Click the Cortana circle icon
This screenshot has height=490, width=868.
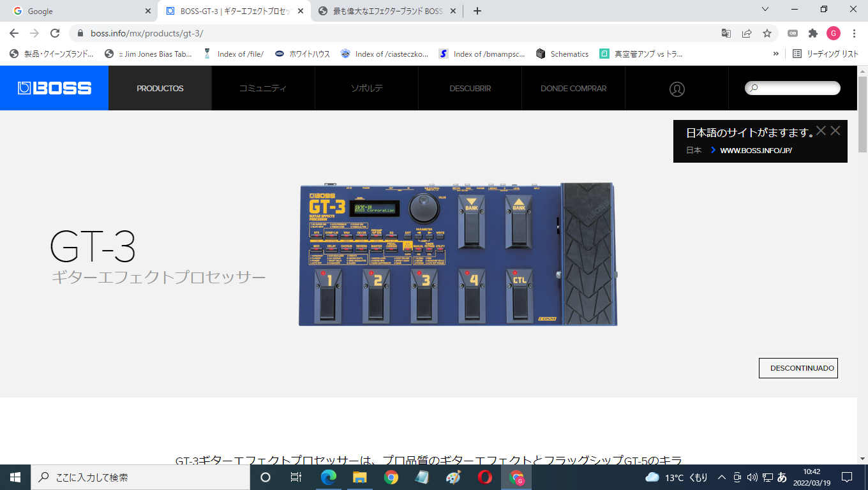tap(266, 477)
